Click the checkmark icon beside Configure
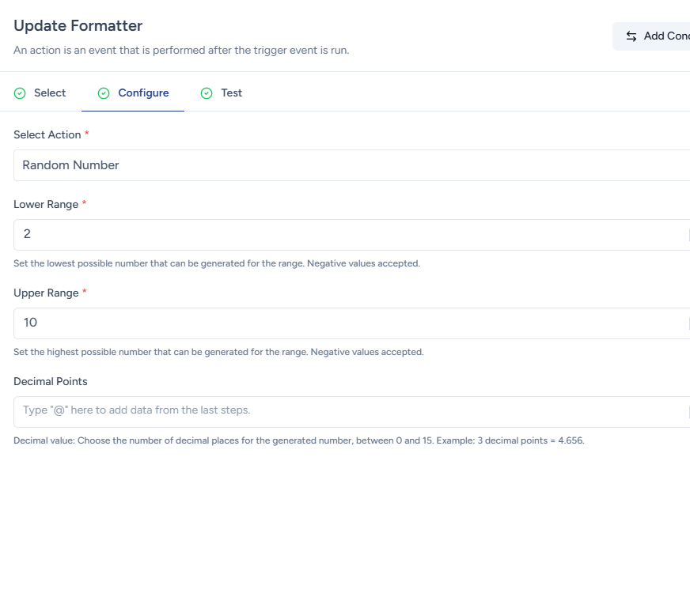The width and height of the screenshot is (690, 616). [104, 93]
